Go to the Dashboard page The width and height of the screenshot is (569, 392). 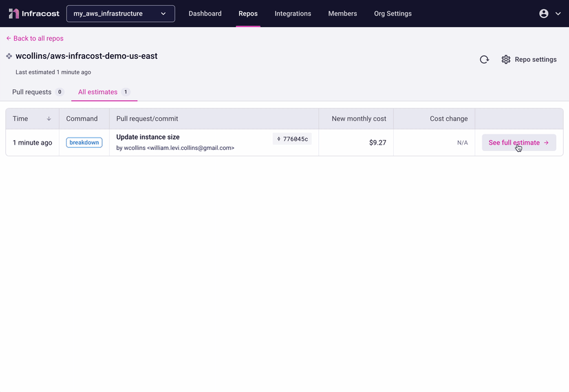pos(205,14)
